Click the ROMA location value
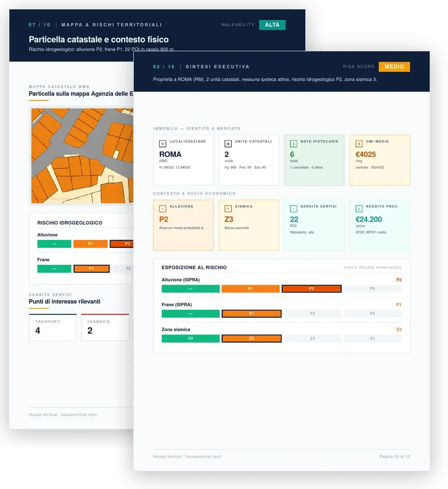 170,154
